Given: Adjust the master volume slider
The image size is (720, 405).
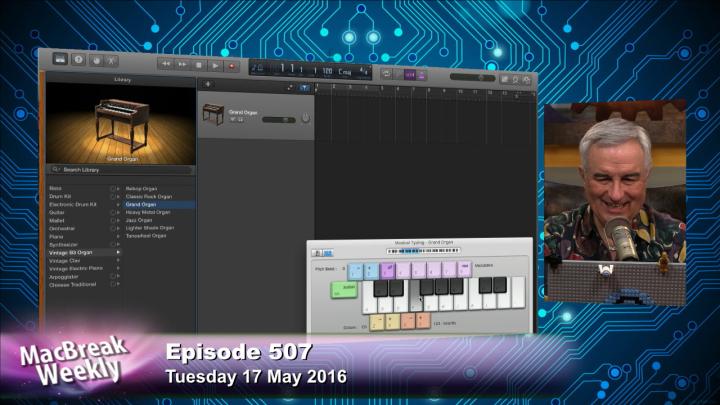Looking at the screenshot, I should coord(472,77).
